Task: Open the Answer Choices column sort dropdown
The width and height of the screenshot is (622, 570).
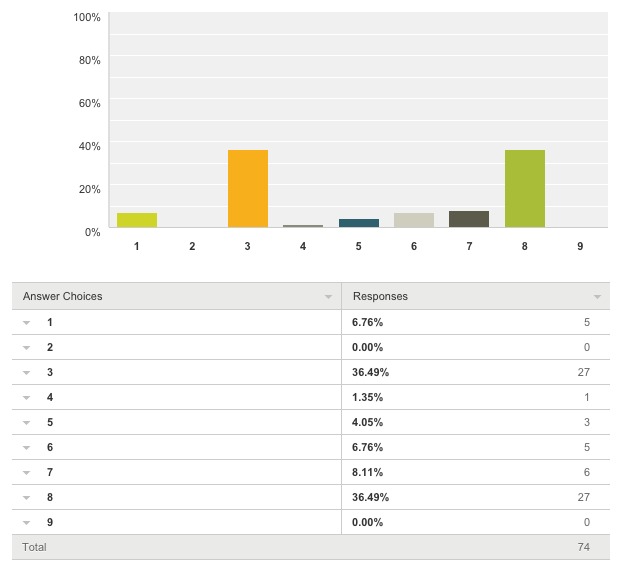Action: (x=328, y=297)
